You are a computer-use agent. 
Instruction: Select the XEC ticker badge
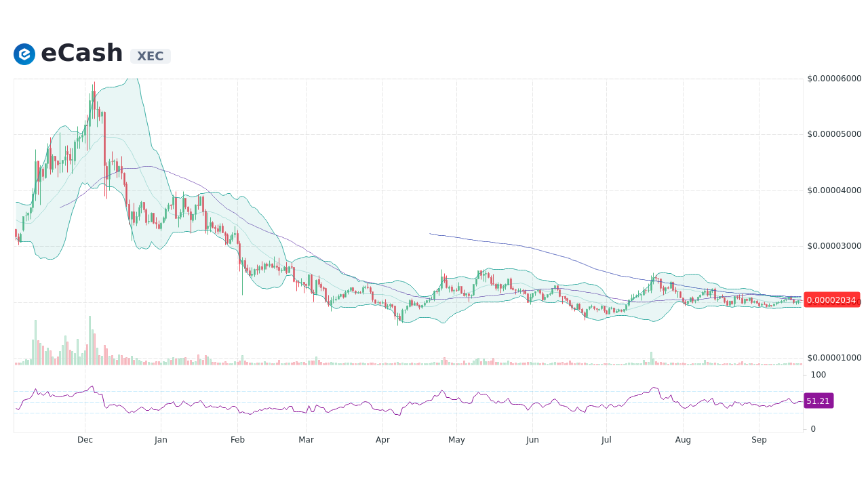pyautogui.click(x=150, y=56)
